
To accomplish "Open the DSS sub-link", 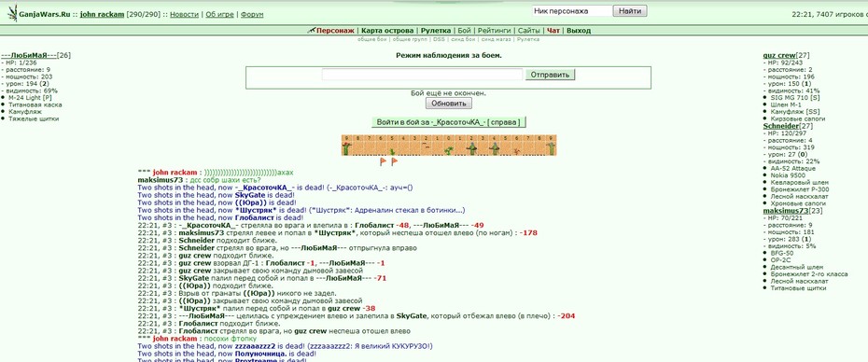I will pyautogui.click(x=439, y=39).
